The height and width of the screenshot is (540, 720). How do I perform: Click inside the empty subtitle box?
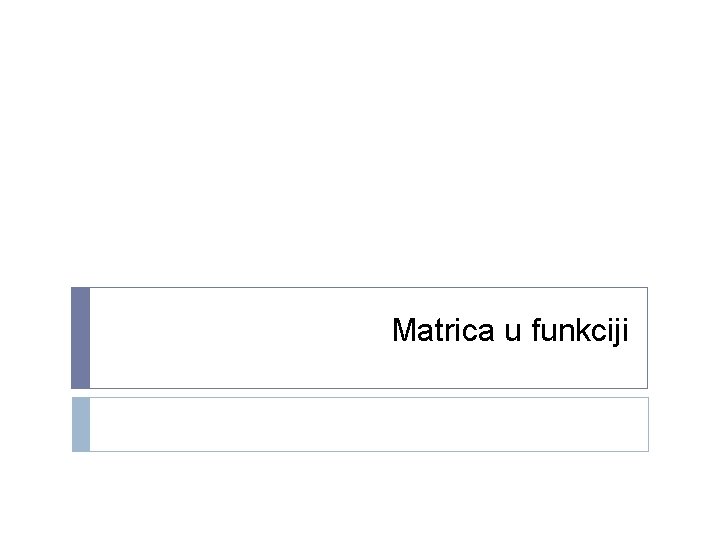pos(368,424)
